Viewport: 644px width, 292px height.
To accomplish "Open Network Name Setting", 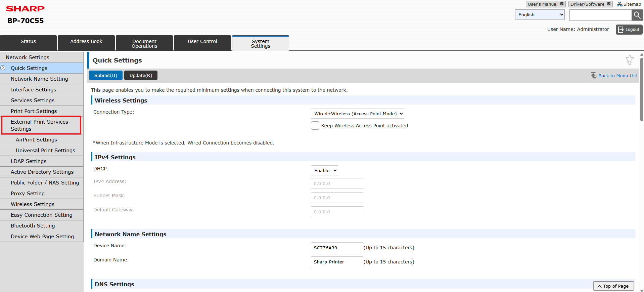I will (42, 79).
